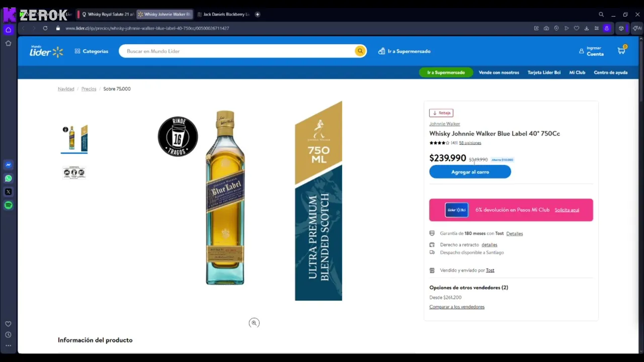Click the Rebaja badge
The height and width of the screenshot is (362, 644).
441,113
